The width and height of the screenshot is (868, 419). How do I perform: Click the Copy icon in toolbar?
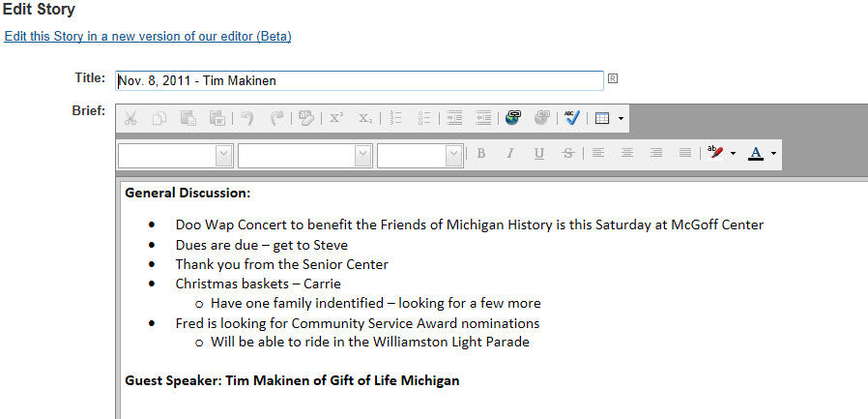point(159,117)
